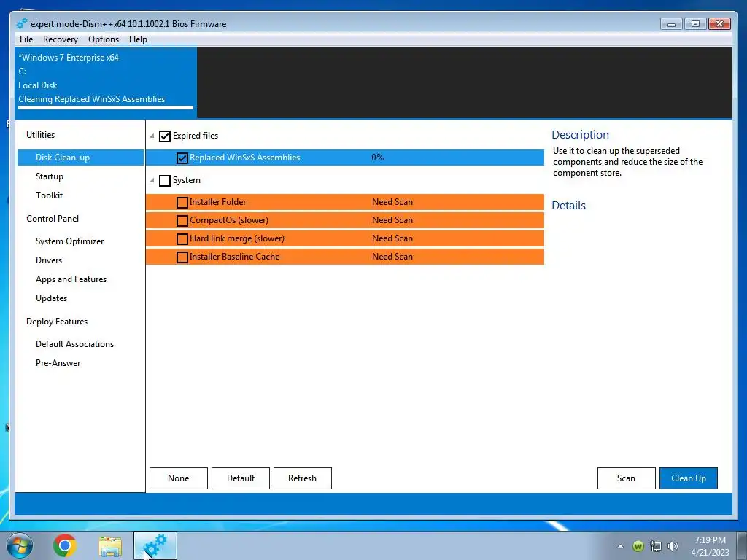The width and height of the screenshot is (747, 560).
Task: Tick Installer Baseline Cache checkbox
Action: [x=182, y=257]
